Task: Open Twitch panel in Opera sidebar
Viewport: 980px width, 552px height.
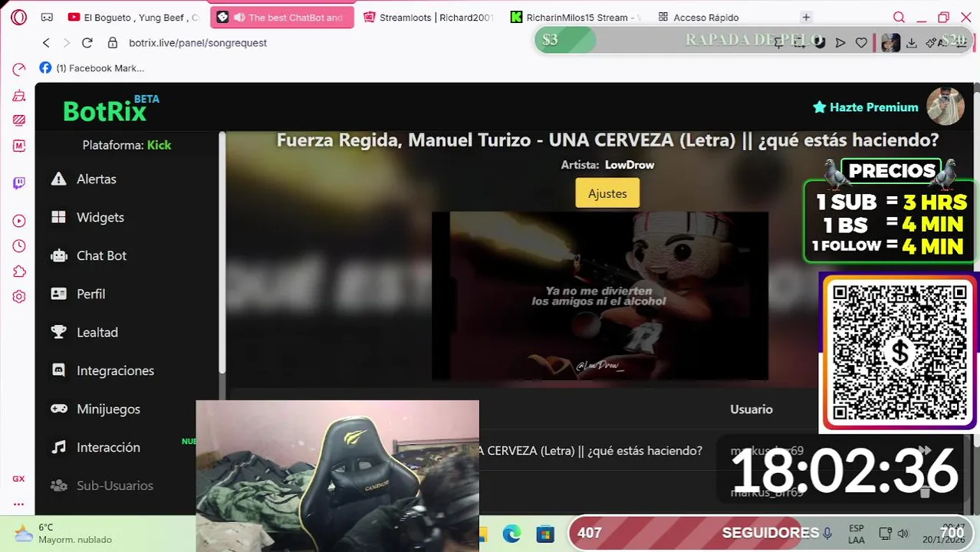Action: coord(19,182)
